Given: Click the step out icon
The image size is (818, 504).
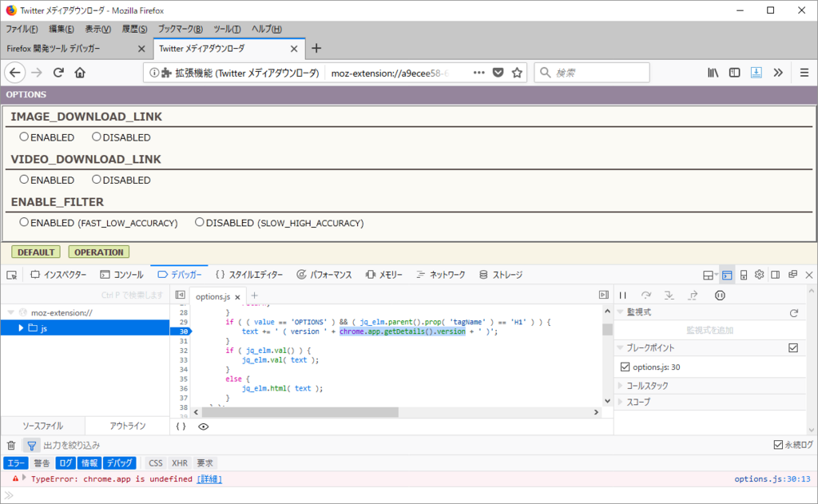Looking at the screenshot, I should tap(693, 296).
